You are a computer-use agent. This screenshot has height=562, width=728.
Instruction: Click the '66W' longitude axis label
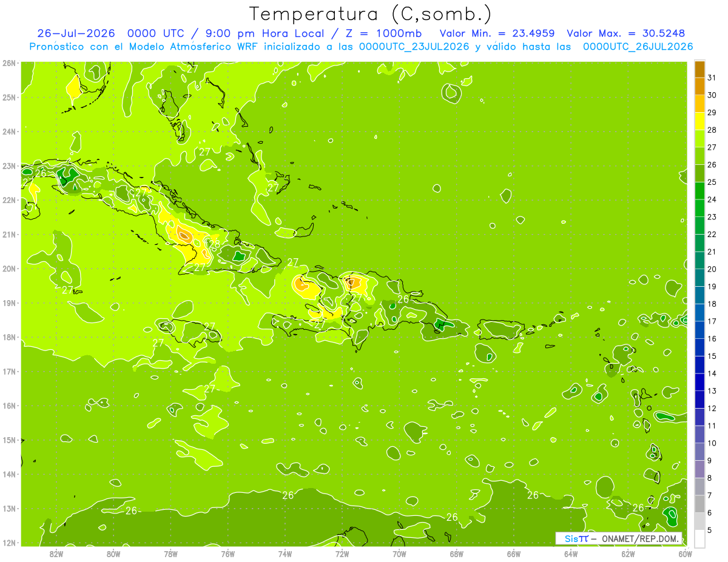coord(514,554)
